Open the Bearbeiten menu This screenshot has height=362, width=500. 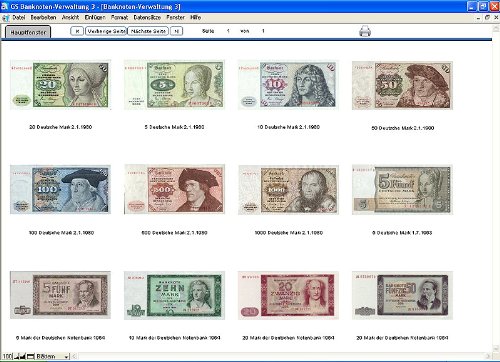[x=43, y=17]
